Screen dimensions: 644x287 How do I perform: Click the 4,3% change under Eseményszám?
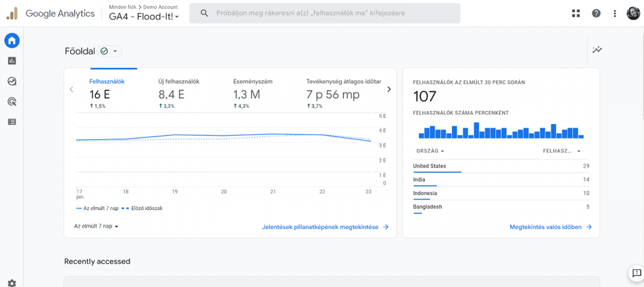tap(241, 106)
